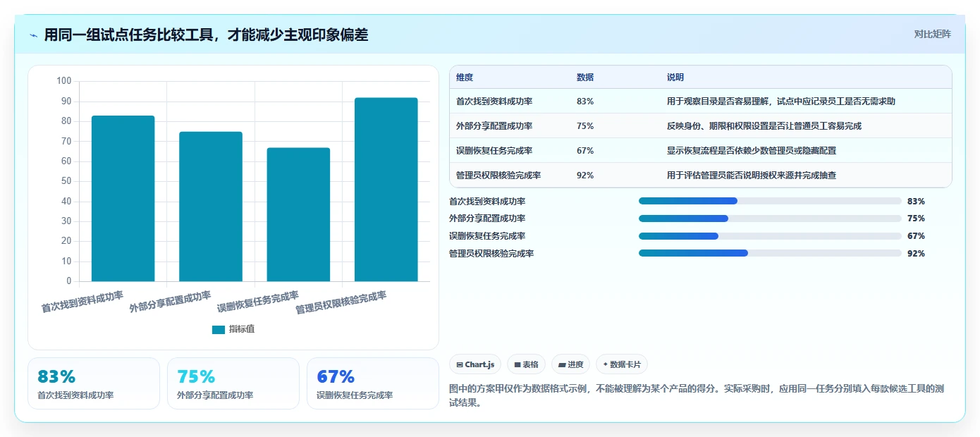Image resolution: width=980 pixels, height=437 pixels.
Task: Open the 75% 外部分享配置成功率 data card
Action: [233, 383]
